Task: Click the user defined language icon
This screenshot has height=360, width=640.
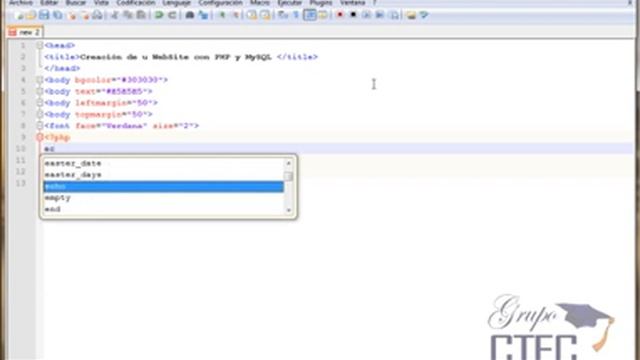Action: 323,16
